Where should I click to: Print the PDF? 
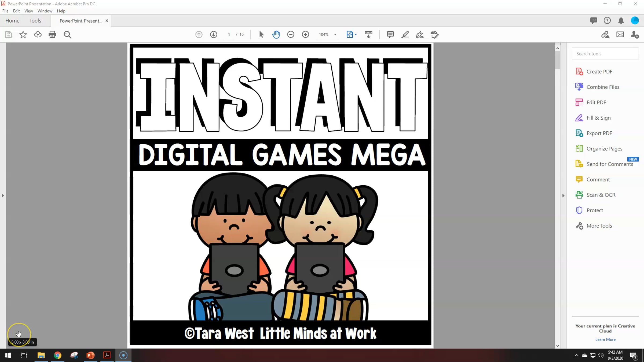pos(52,35)
